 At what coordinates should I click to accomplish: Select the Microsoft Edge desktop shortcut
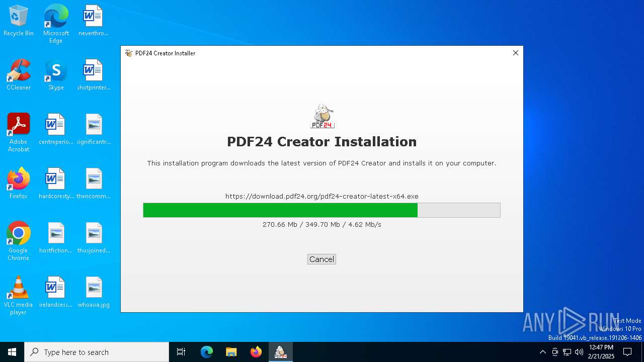pos(56,24)
